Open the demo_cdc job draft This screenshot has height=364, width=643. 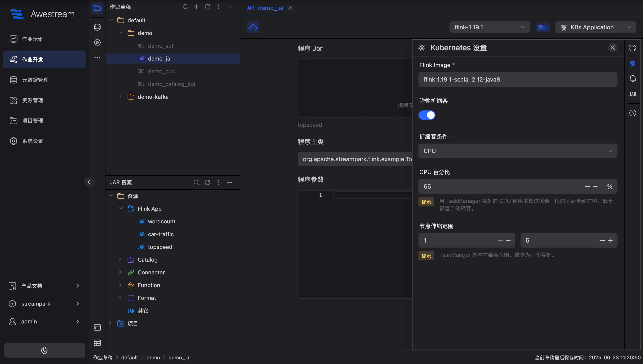(161, 71)
